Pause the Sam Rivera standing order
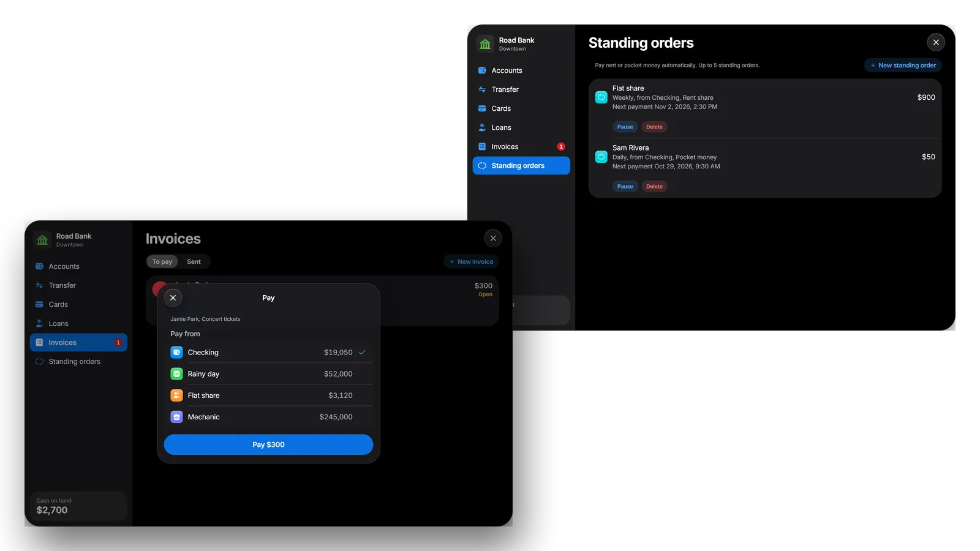The image size is (980, 551). tap(625, 186)
